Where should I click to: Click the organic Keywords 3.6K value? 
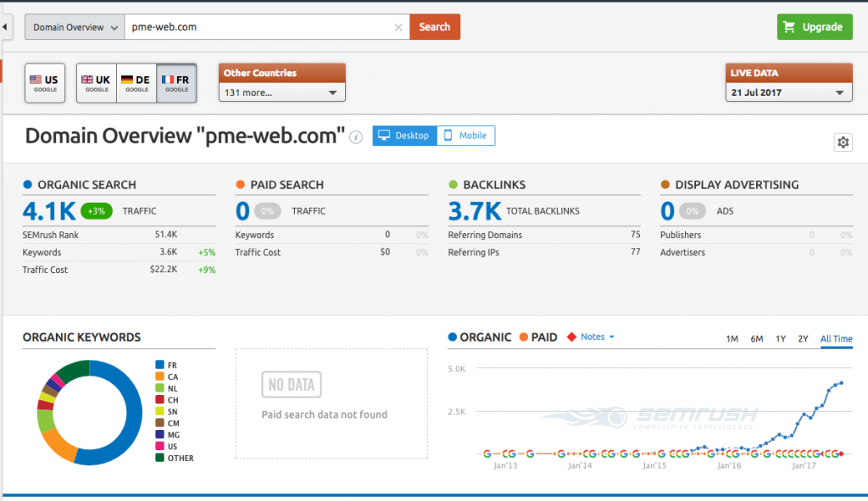click(169, 252)
